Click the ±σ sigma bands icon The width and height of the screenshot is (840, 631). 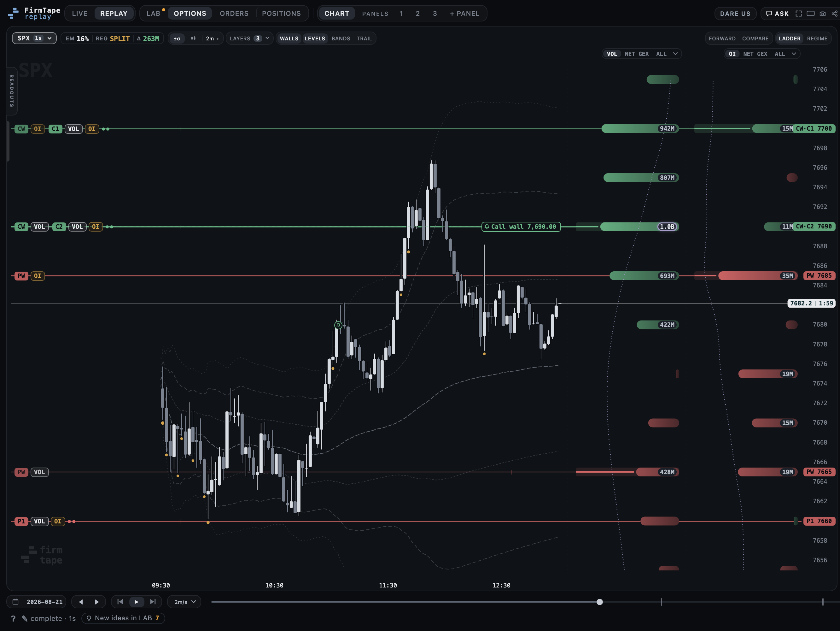coord(177,38)
